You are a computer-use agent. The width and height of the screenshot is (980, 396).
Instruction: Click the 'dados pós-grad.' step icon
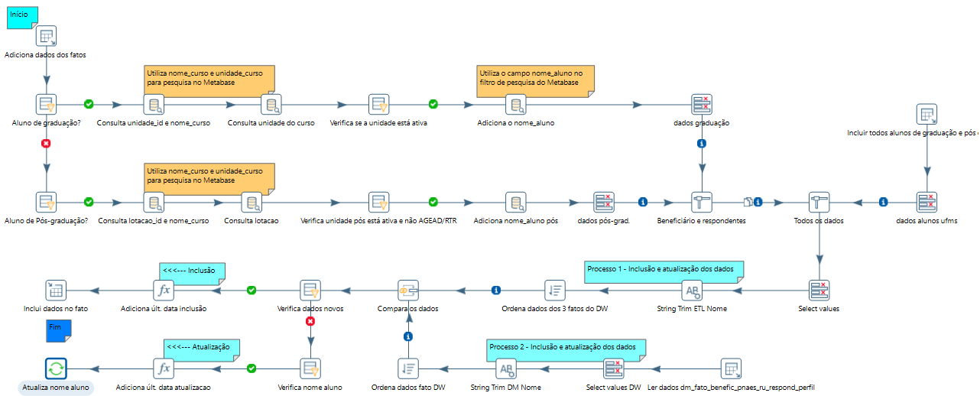604,203
